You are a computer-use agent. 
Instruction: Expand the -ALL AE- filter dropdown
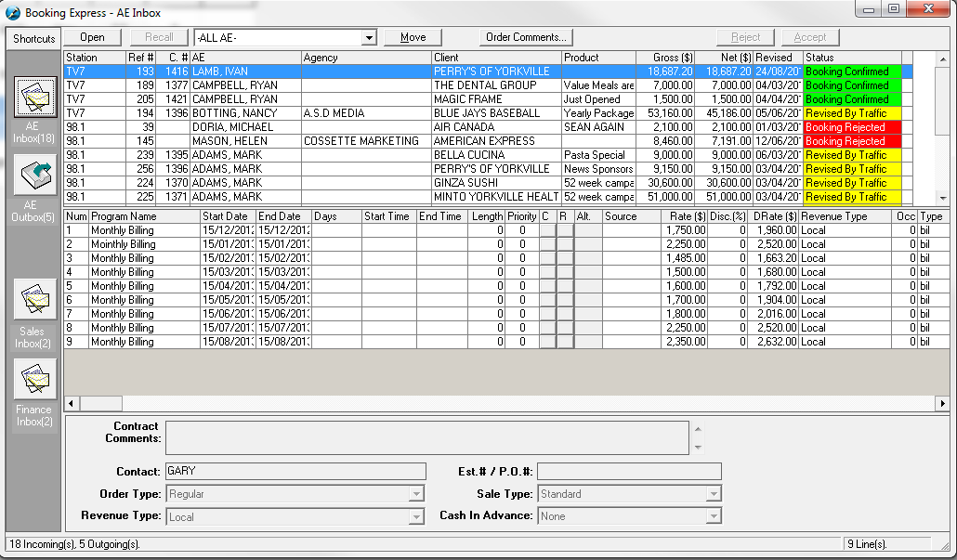tap(369, 38)
